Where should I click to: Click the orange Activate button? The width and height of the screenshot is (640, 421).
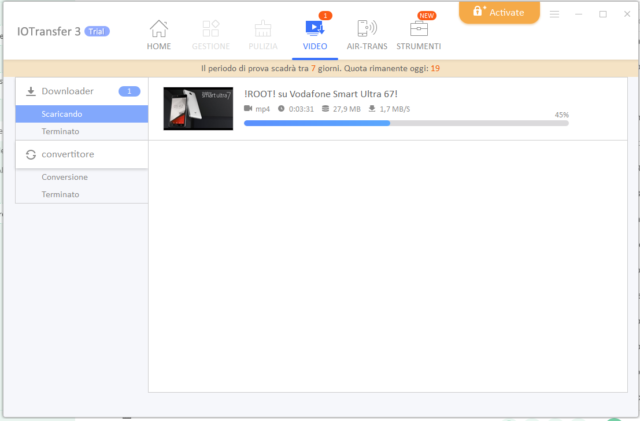(x=499, y=12)
